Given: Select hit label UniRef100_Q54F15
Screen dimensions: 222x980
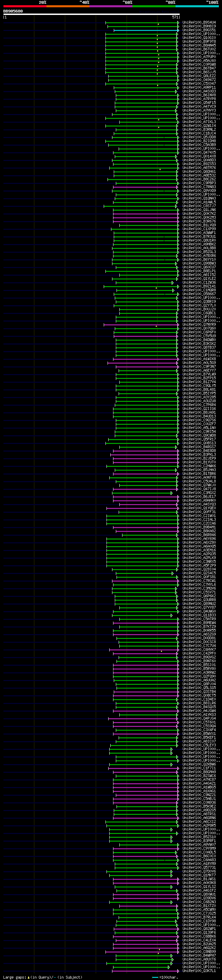Looking at the screenshot, I should pyautogui.click(x=199, y=103).
